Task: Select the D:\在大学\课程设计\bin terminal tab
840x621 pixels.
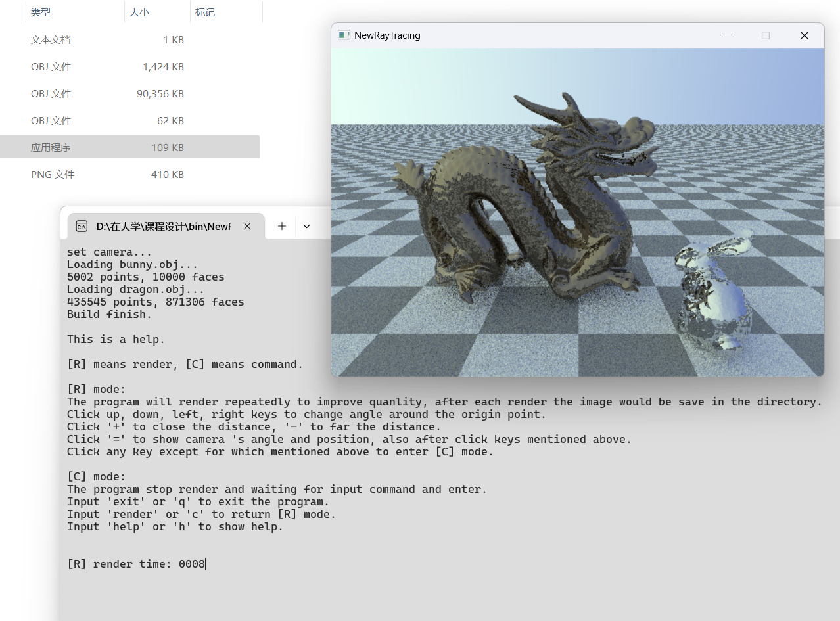Action: pos(166,226)
